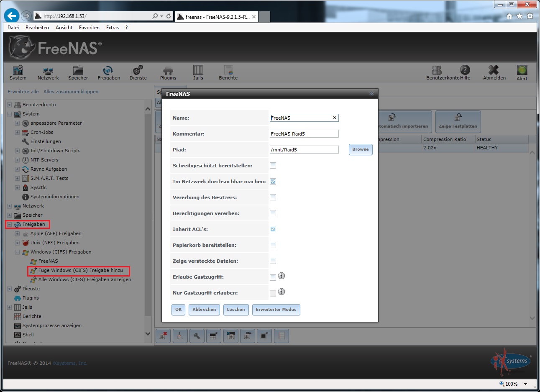The width and height of the screenshot is (540, 392).
Task: Click the Löschen button
Action: coord(236,310)
